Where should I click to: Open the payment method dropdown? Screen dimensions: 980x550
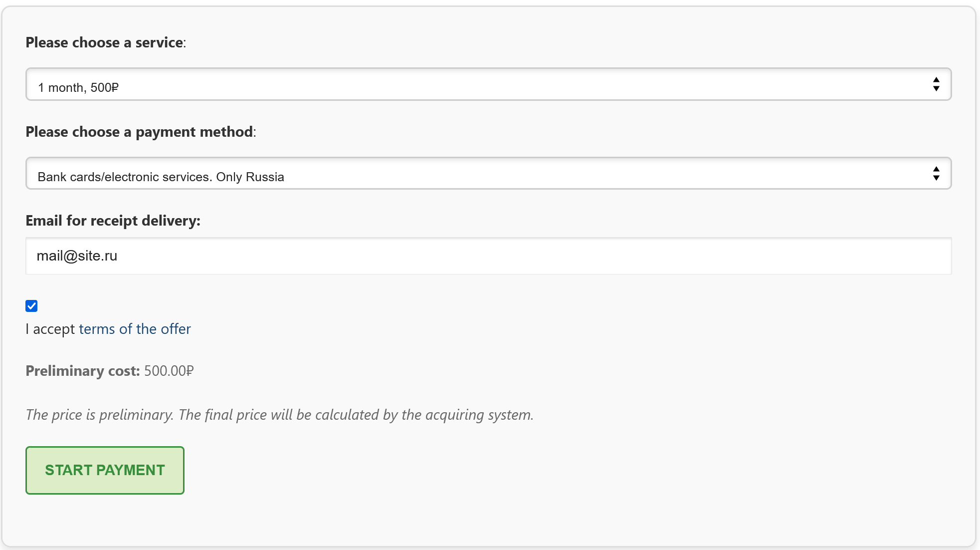tap(488, 173)
